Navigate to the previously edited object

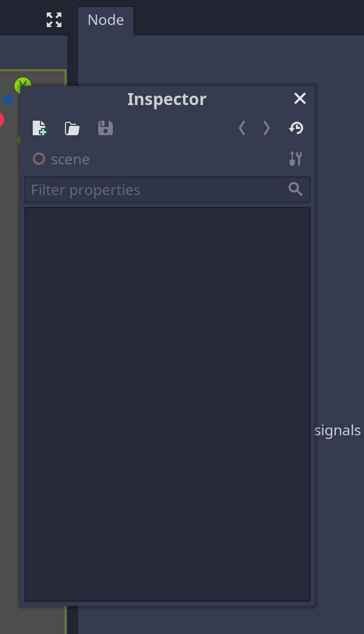coord(241,128)
